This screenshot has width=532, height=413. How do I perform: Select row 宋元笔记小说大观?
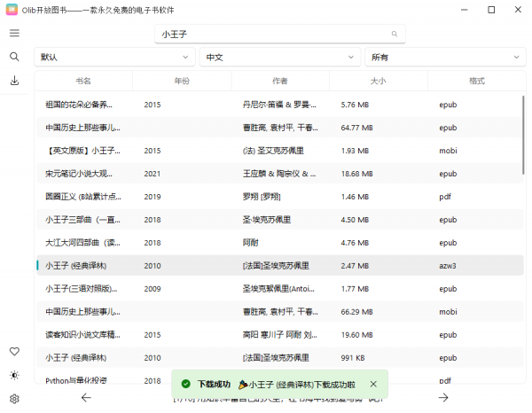pos(279,174)
